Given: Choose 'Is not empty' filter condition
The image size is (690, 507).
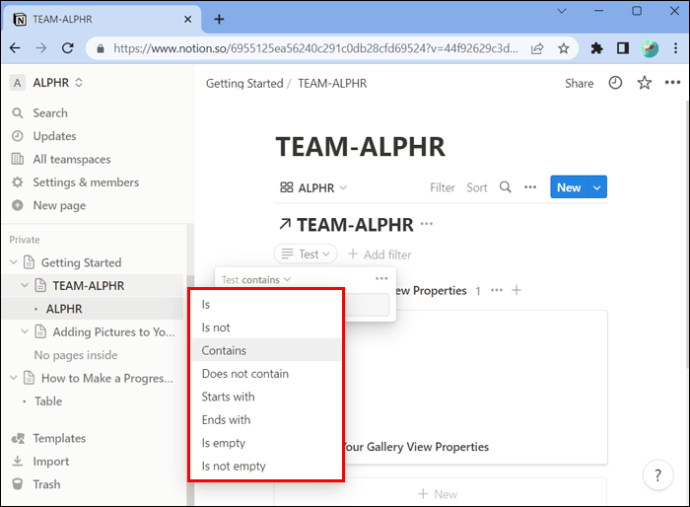Looking at the screenshot, I should click(266, 466).
